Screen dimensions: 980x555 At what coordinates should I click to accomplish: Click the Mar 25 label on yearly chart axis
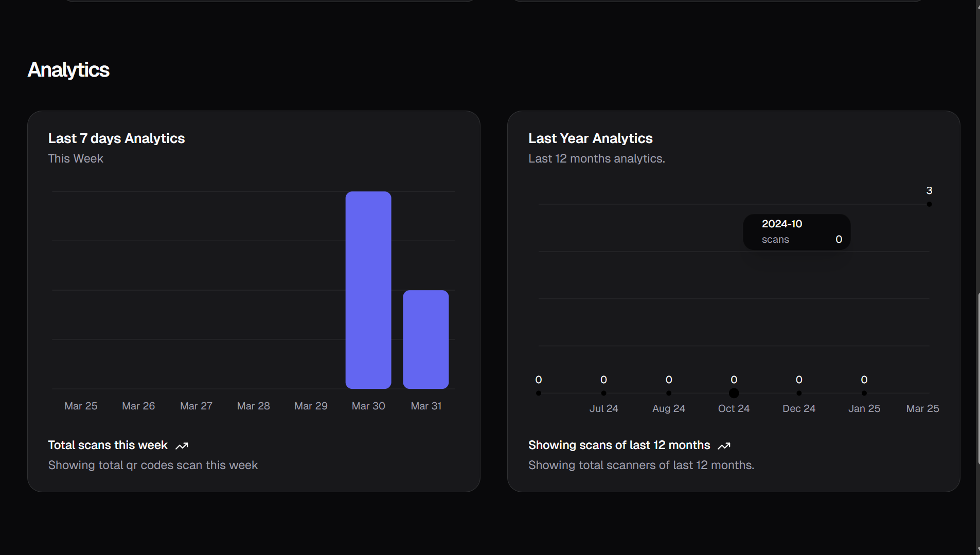tap(923, 408)
